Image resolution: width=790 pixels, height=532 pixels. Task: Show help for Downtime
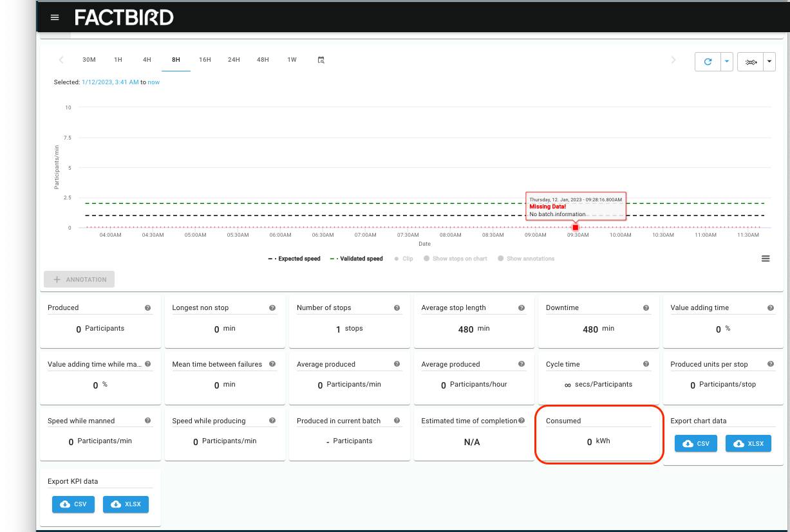point(646,308)
